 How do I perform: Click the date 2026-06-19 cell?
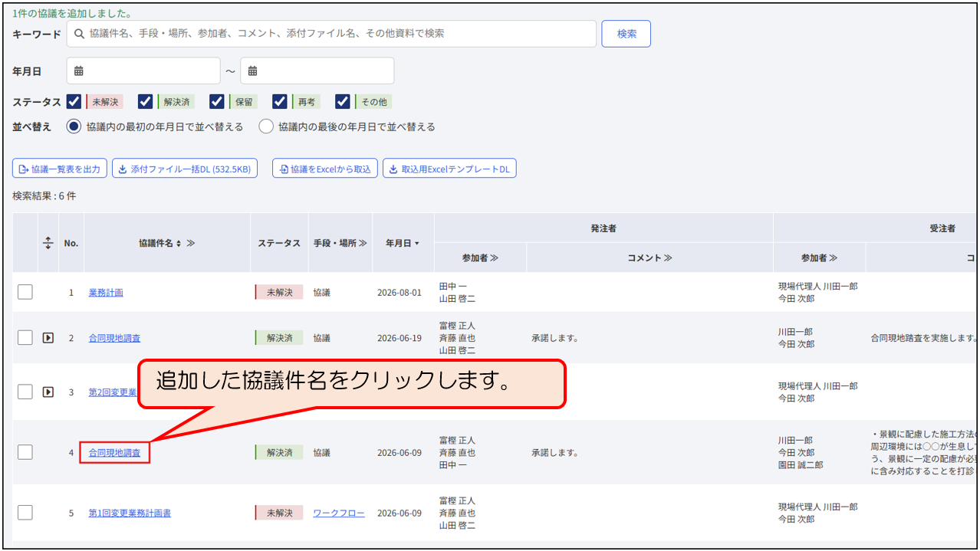[x=400, y=338]
